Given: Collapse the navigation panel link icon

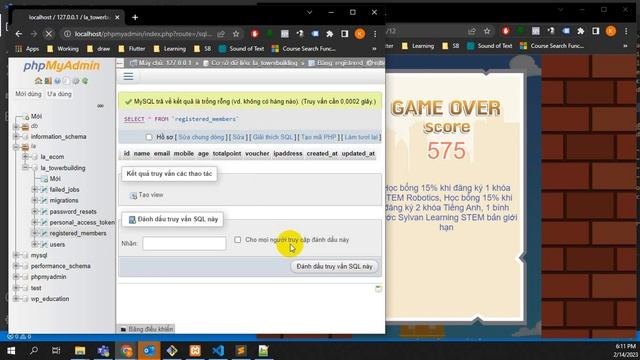Looking at the screenshot, I should 100,106.
